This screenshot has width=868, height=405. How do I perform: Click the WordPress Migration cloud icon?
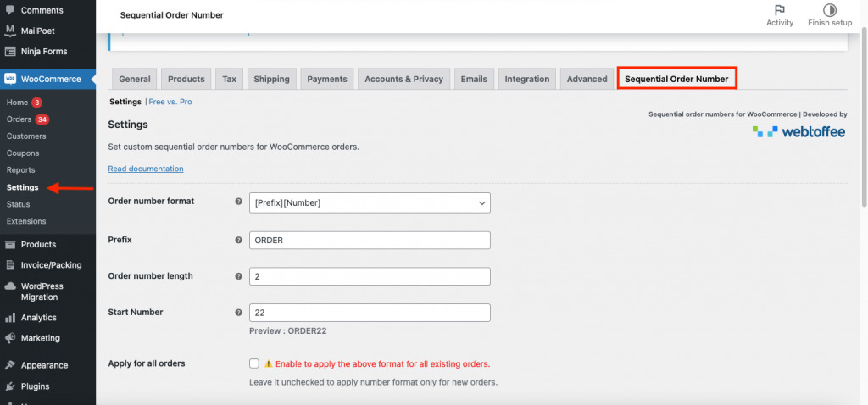(10, 286)
